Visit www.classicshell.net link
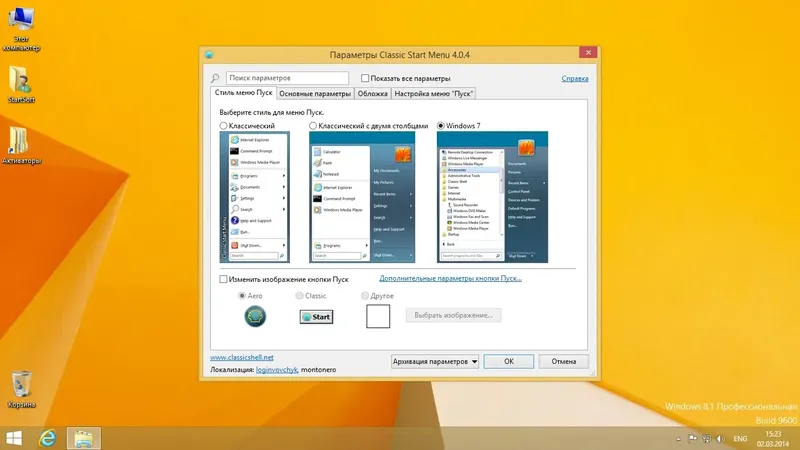Image resolution: width=800 pixels, height=450 pixels. point(242,358)
